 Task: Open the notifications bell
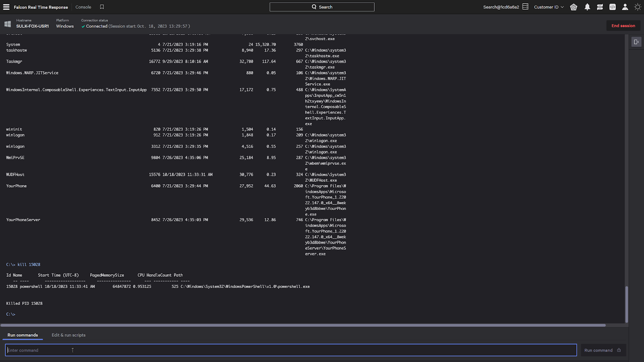(x=587, y=7)
